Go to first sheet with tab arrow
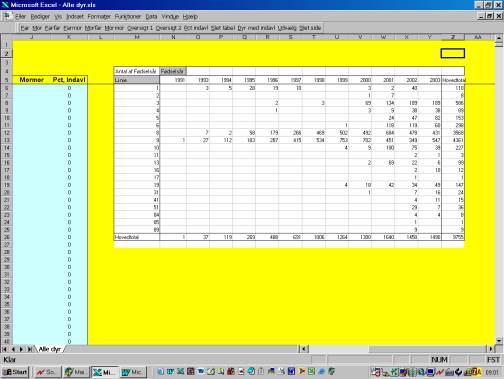 coord(4,349)
